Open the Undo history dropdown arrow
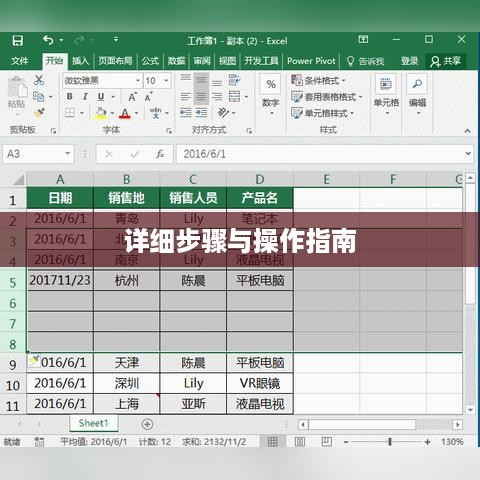The height and width of the screenshot is (480, 480). 61,40
